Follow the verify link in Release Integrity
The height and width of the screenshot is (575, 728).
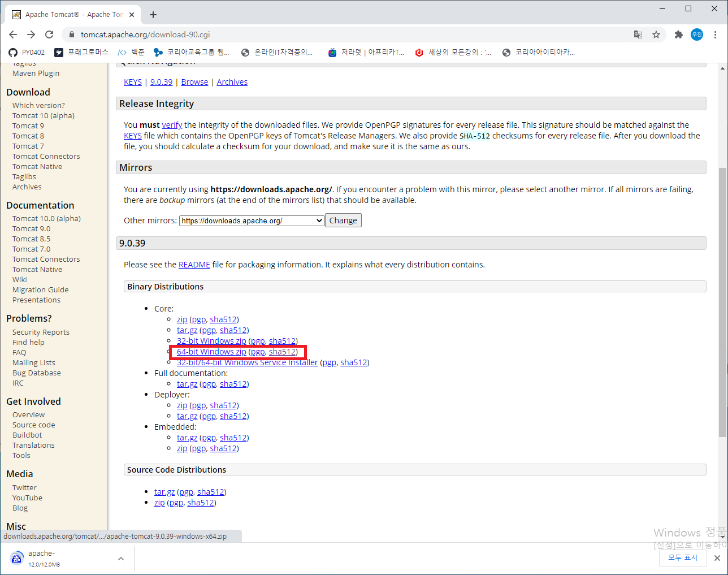coord(172,125)
